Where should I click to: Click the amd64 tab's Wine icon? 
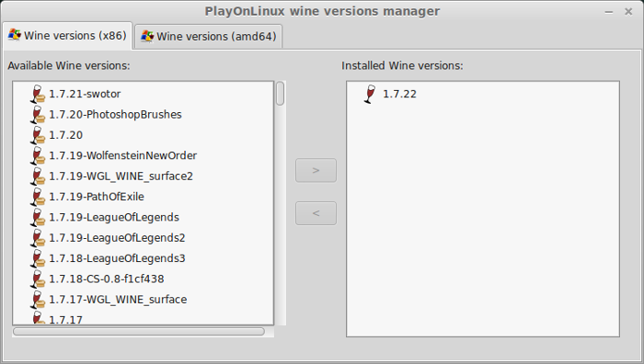point(147,36)
